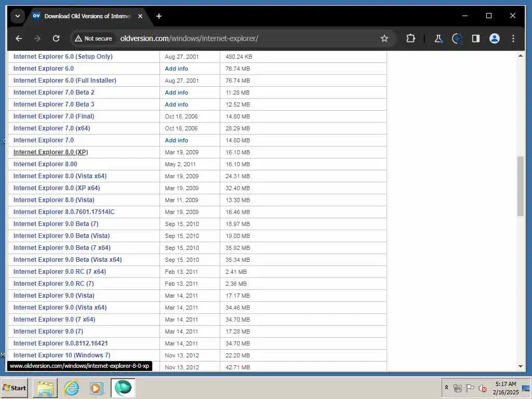Click Add info for IE 7.0 Beta 2

coord(177,92)
